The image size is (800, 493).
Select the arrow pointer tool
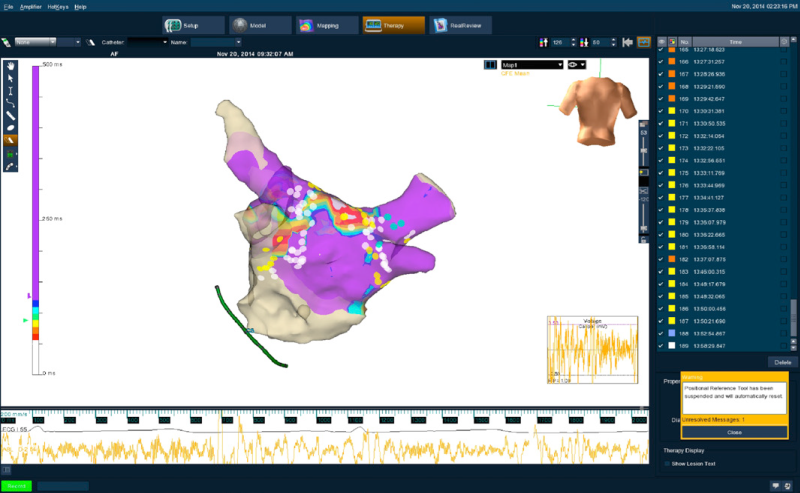click(x=11, y=78)
